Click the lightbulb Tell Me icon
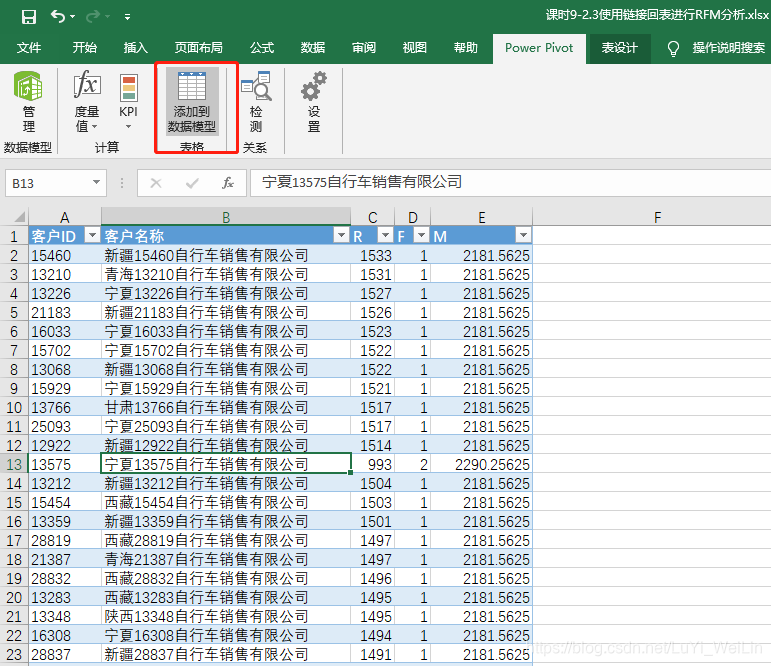This screenshot has height=666, width=771. click(673, 49)
